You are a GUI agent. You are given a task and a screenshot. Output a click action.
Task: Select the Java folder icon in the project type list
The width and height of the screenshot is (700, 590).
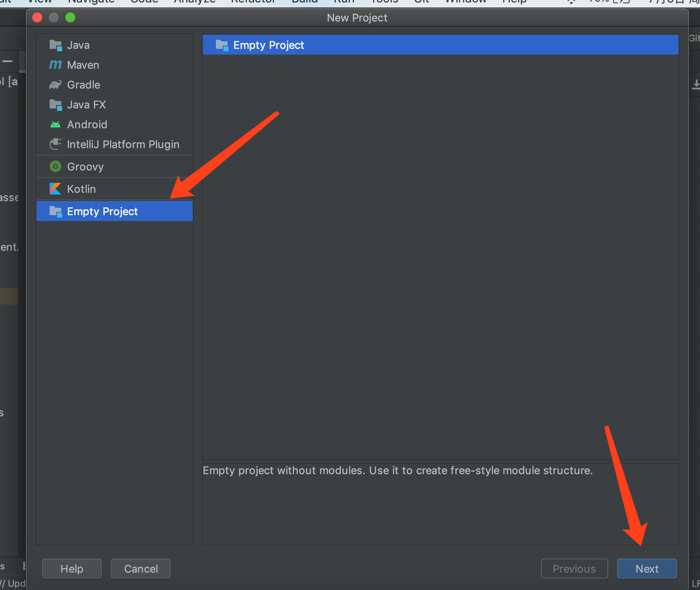55,45
